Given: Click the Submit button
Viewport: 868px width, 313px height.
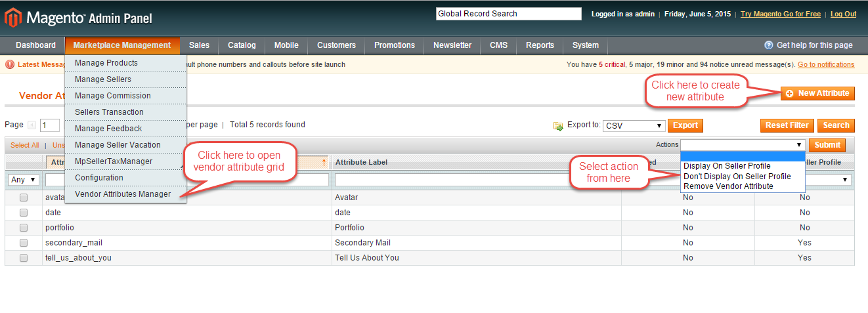Looking at the screenshot, I should pyautogui.click(x=827, y=145).
